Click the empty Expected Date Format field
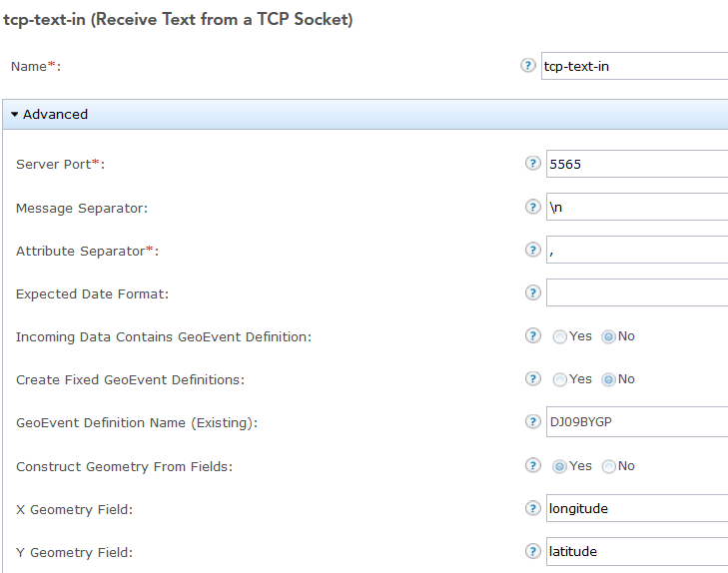 point(636,292)
